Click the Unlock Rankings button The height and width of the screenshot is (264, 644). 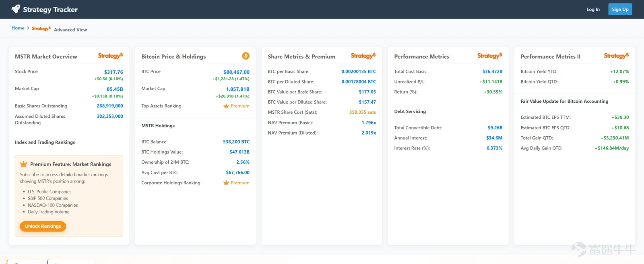tap(43, 227)
